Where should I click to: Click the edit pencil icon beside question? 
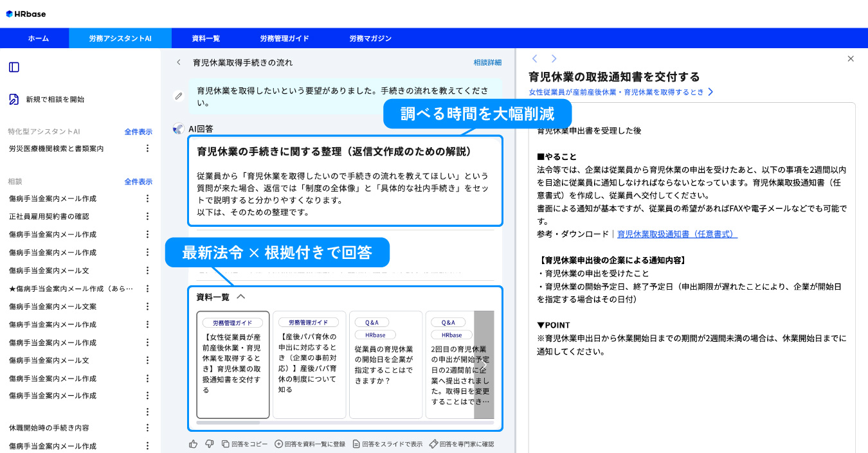pyautogui.click(x=179, y=96)
